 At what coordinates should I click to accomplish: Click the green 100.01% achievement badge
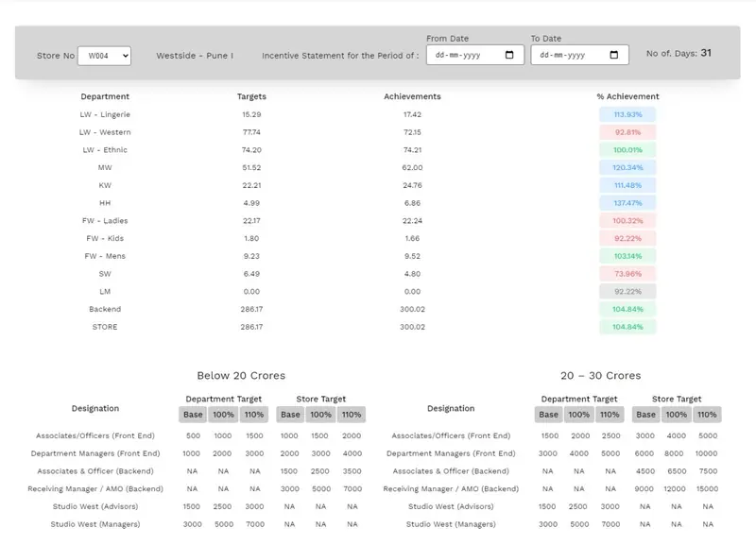coord(627,150)
